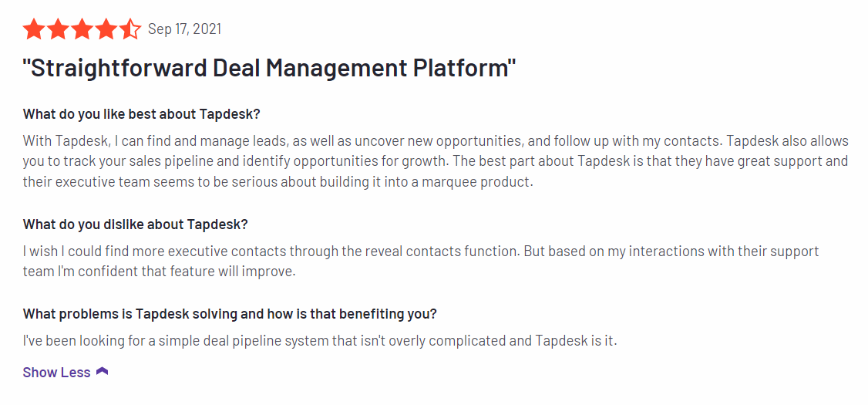This screenshot has width=868, height=405.
Task: Click the third star in the rating
Action: (82, 29)
